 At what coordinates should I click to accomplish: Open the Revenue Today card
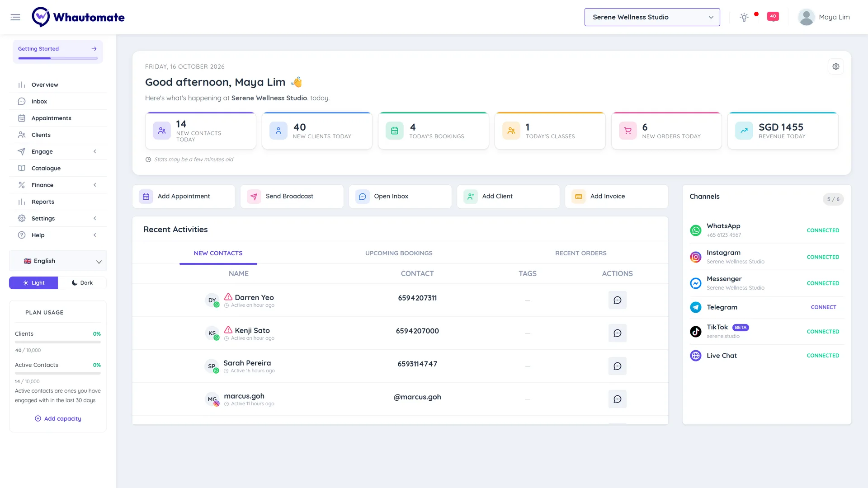(x=783, y=131)
